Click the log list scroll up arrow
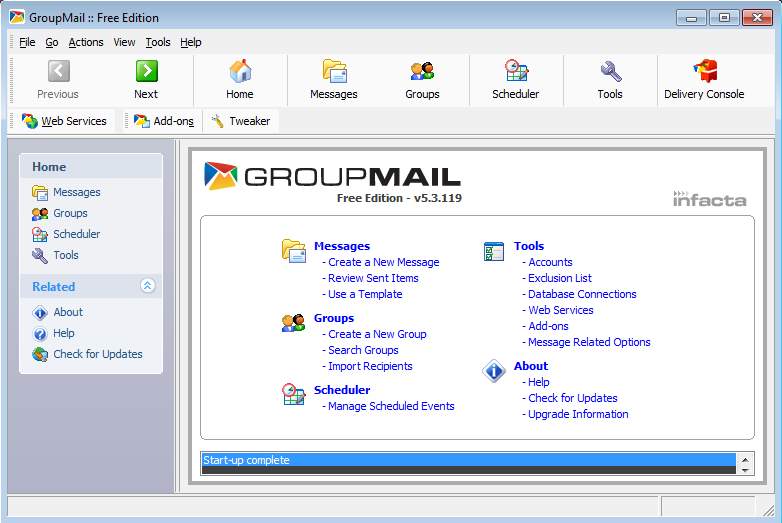 coord(745,460)
